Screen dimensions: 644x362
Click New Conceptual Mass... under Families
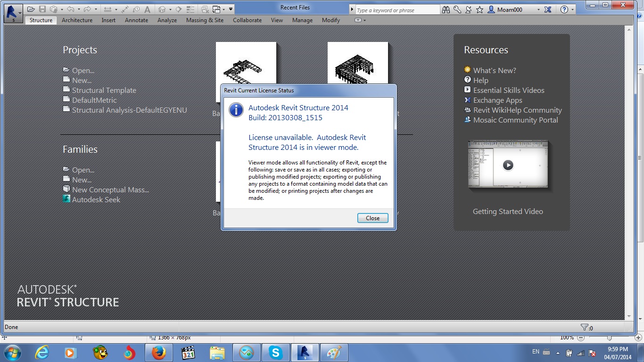coord(110,189)
